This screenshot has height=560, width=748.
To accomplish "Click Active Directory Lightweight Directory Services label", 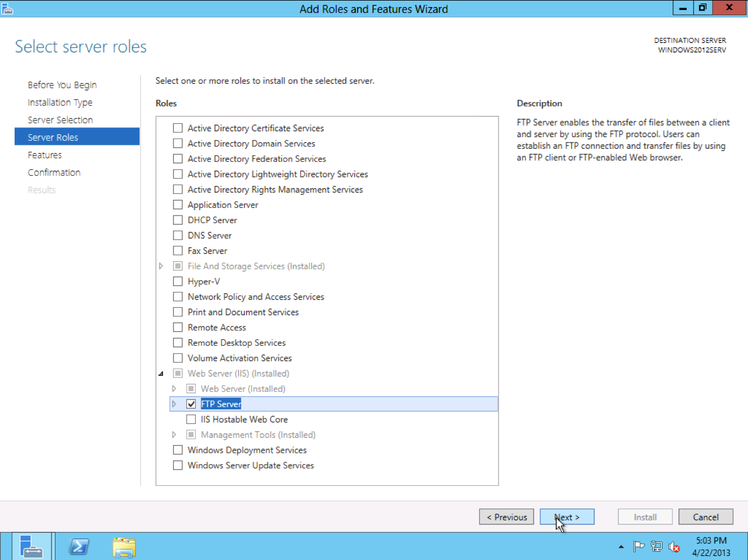I will tap(278, 174).
